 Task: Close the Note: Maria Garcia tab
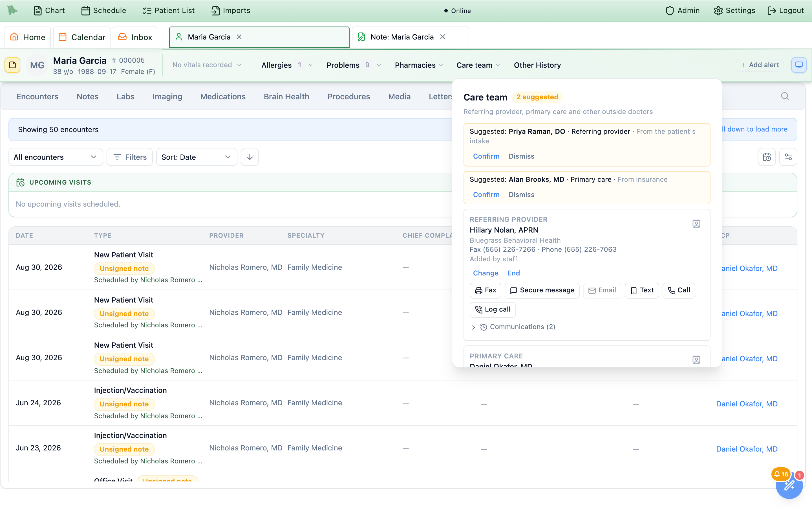coord(443,37)
